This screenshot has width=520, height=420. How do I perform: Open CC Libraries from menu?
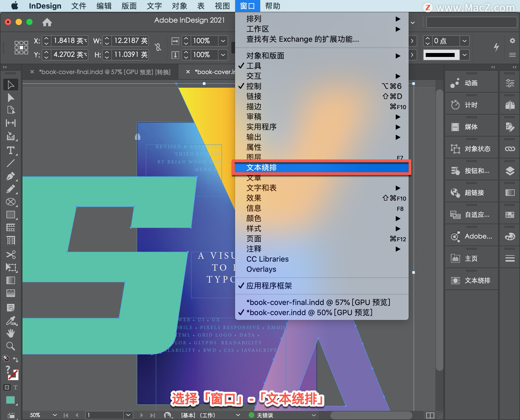point(267,259)
